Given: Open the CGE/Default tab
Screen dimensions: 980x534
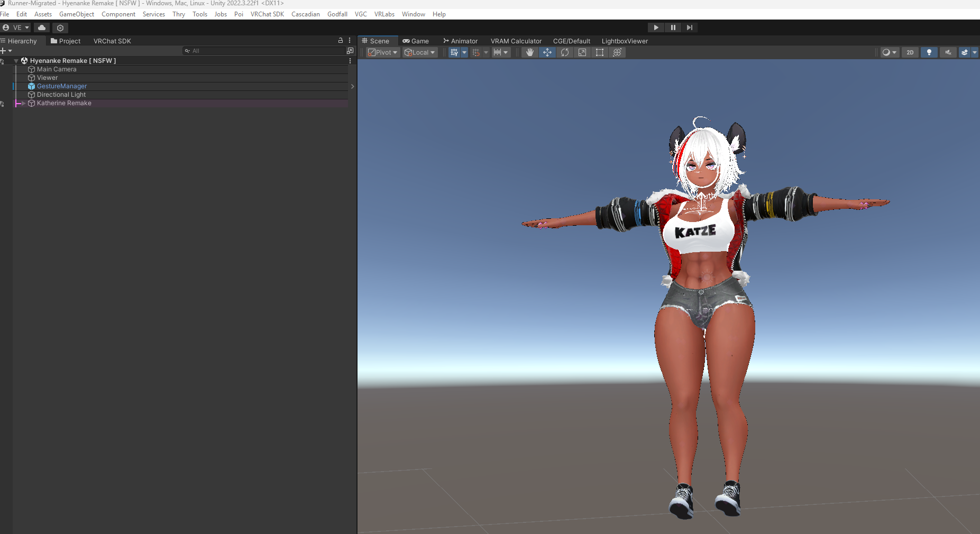Looking at the screenshot, I should tap(572, 41).
